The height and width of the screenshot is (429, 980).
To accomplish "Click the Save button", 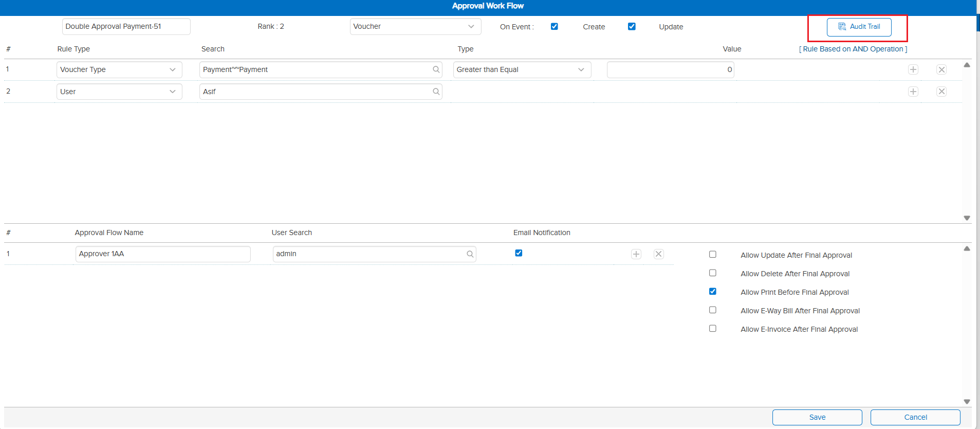I will pos(817,417).
